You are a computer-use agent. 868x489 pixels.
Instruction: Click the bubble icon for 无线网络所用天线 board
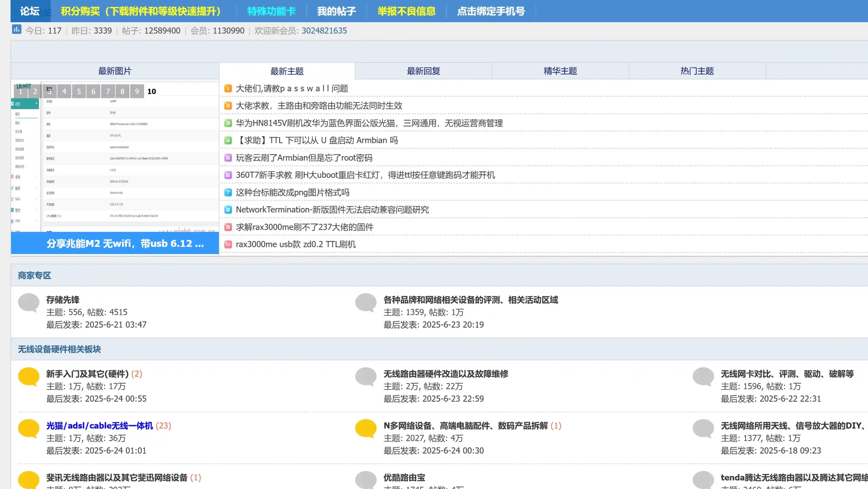click(703, 428)
